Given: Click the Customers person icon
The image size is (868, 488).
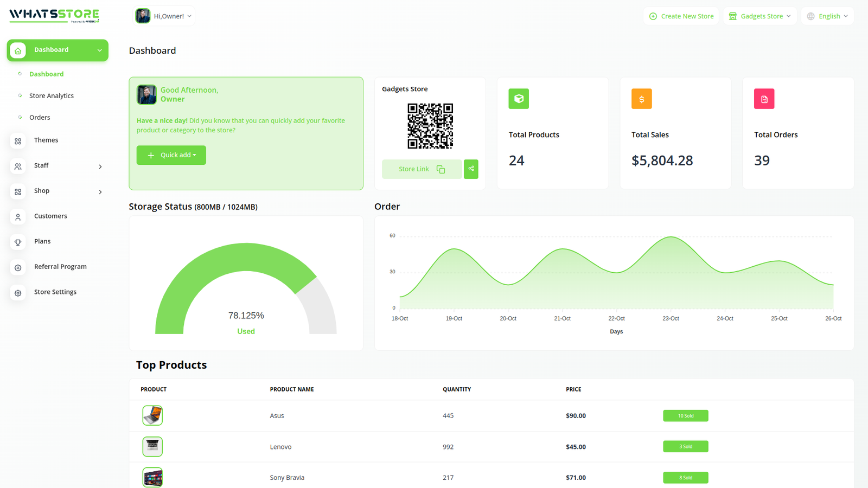Looking at the screenshot, I should click(x=18, y=217).
